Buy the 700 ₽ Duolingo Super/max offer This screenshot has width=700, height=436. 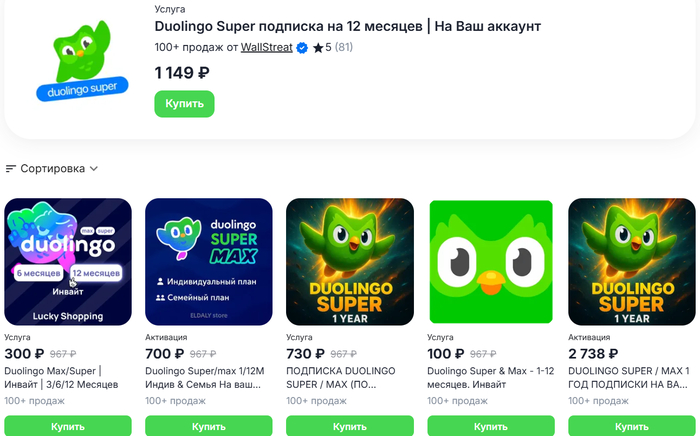click(x=208, y=426)
